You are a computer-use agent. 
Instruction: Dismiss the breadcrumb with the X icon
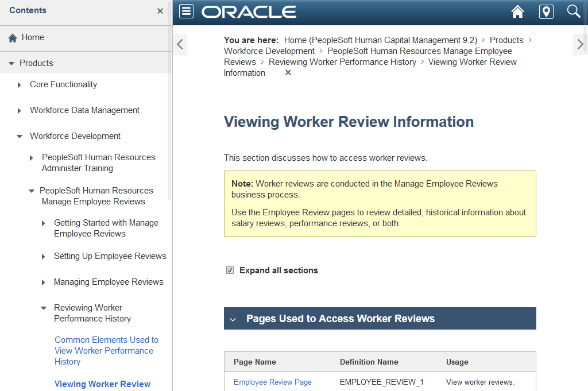point(288,72)
